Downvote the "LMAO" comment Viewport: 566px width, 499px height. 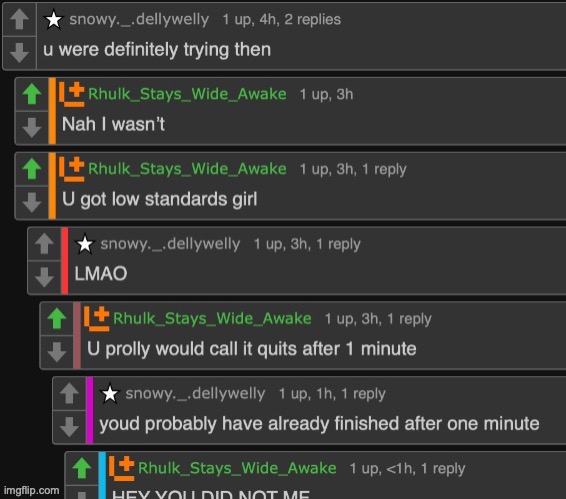[x=45, y=277]
